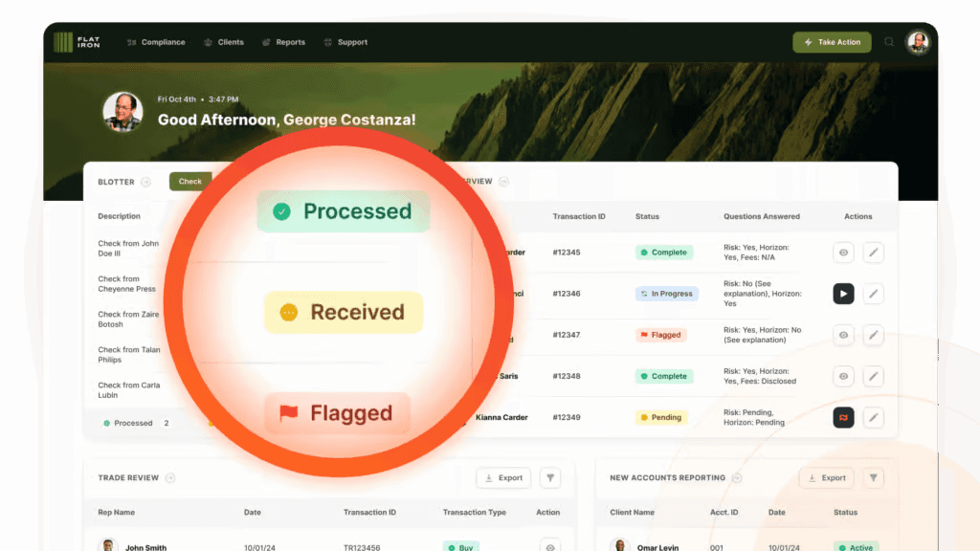Click the Client Name column header
The width and height of the screenshot is (980, 551).
click(x=632, y=513)
